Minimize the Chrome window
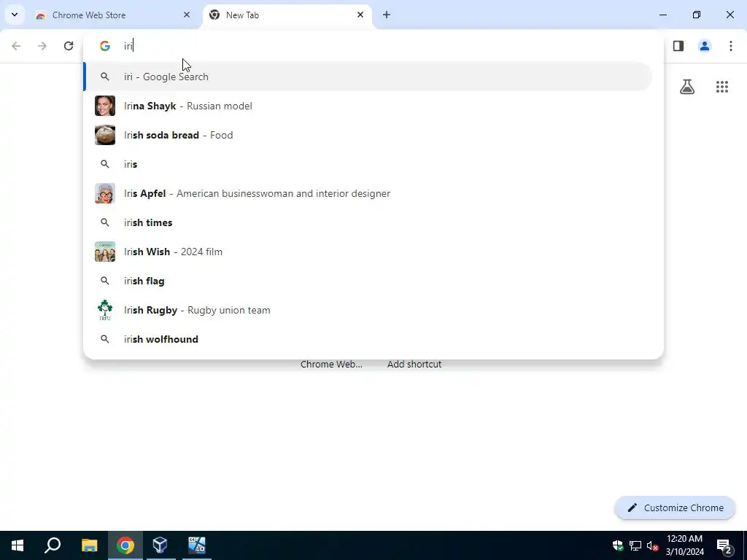747x560 pixels. pos(662,15)
